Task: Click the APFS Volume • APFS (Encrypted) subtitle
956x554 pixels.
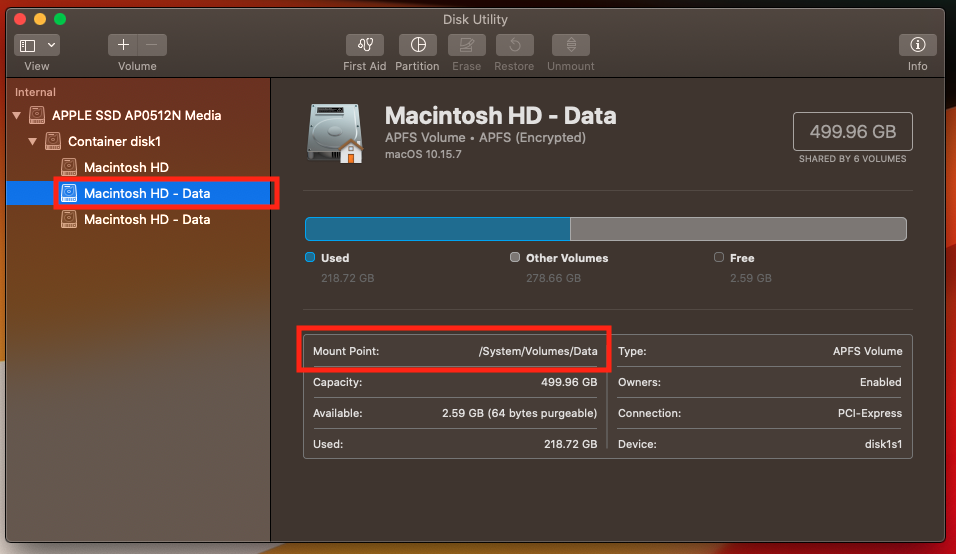Action: click(x=485, y=138)
